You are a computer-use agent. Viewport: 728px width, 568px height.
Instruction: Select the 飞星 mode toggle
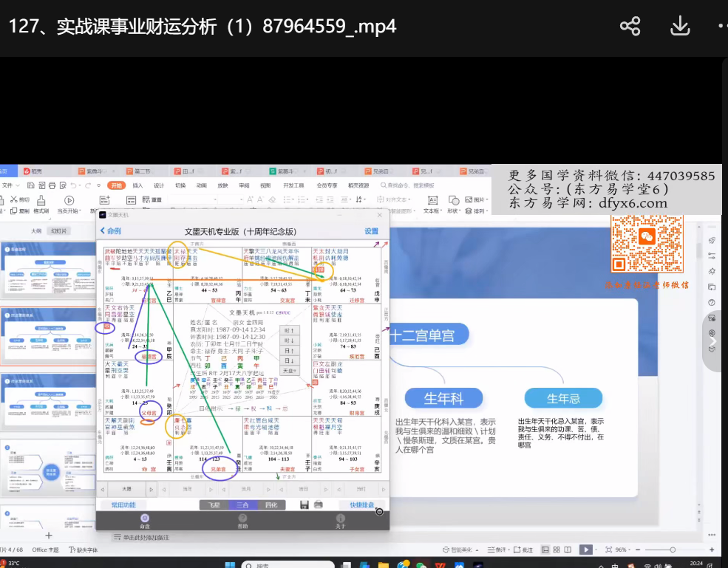pos(214,505)
